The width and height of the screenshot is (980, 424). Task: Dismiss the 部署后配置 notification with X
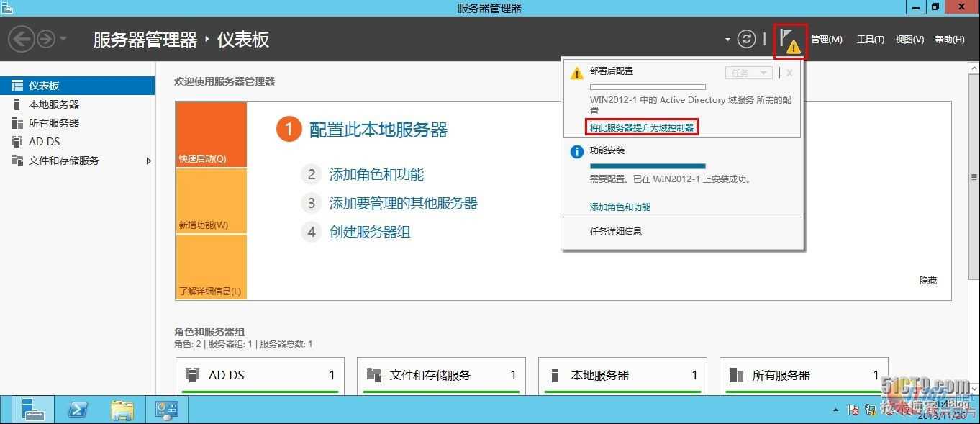(789, 73)
